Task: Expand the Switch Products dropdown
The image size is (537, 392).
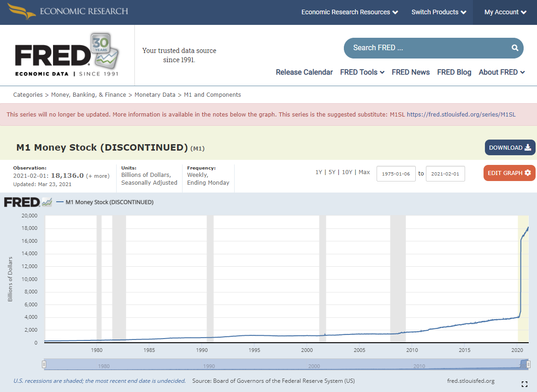Action: pyautogui.click(x=438, y=12)
